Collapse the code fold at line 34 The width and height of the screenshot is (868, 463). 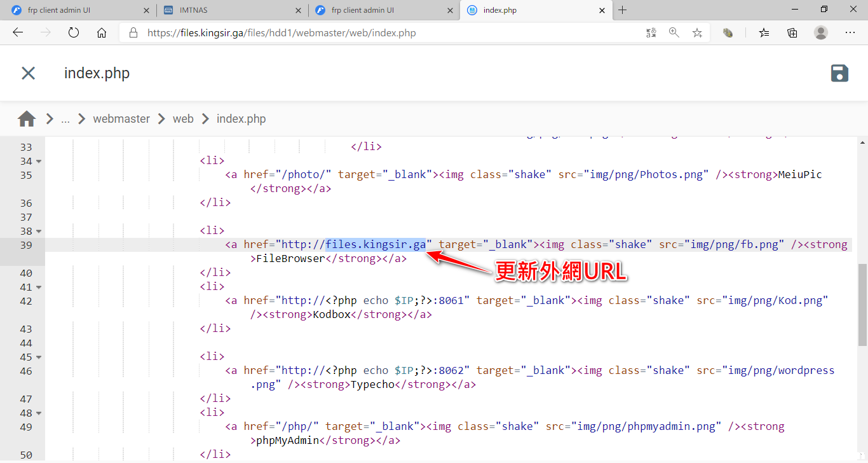(x=39, y=162)
